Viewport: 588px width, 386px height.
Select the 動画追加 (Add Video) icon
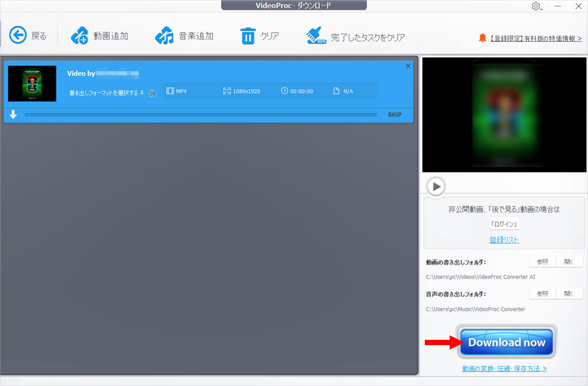[x=81, y=36]
